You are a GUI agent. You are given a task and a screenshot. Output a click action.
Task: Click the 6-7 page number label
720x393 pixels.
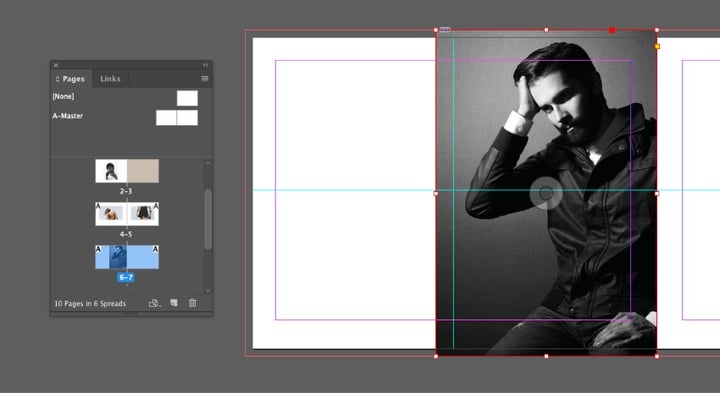pyautogui.click(x=126, y=277)
